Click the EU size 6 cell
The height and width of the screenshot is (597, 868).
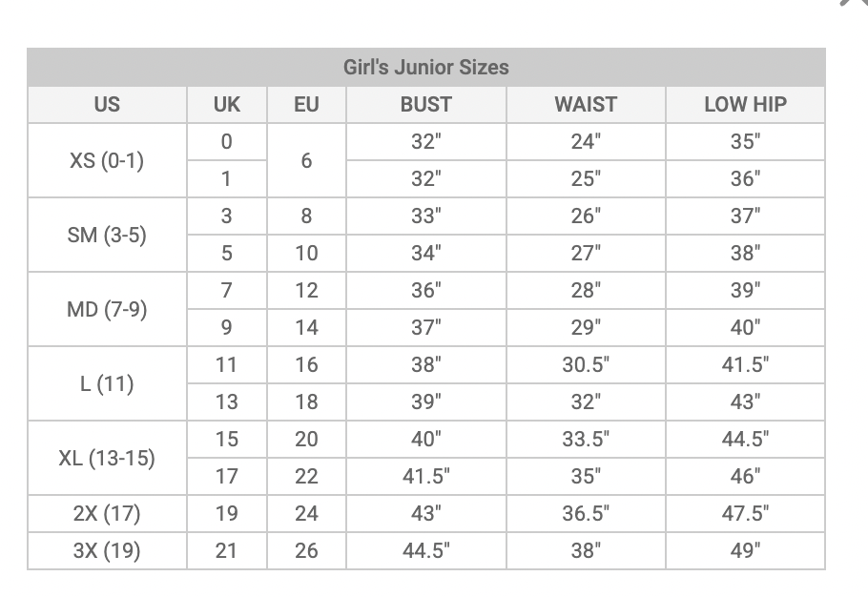pyautogui.click(x=306, y=160)
